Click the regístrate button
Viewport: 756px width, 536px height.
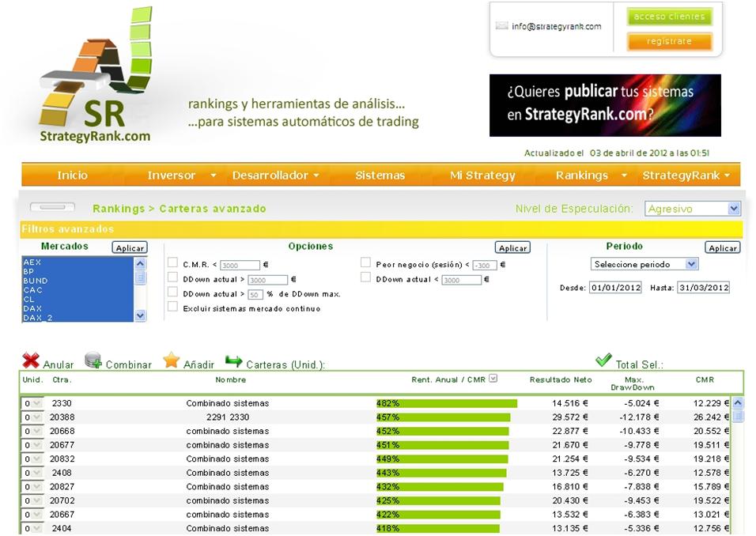pos(669,41)
